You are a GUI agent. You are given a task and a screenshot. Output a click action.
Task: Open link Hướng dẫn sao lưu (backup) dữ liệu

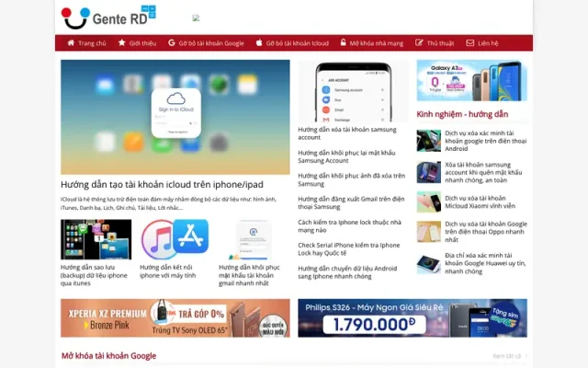[x=94, y=275]
